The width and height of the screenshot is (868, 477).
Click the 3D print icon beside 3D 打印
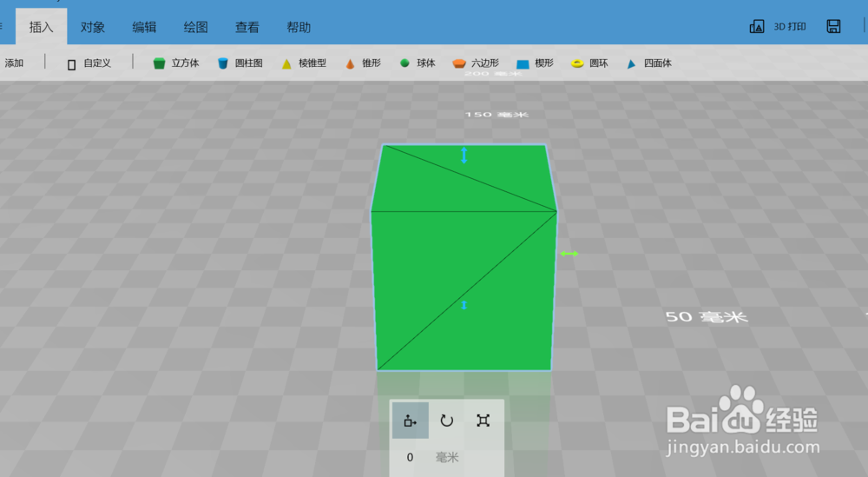[757, 27]
